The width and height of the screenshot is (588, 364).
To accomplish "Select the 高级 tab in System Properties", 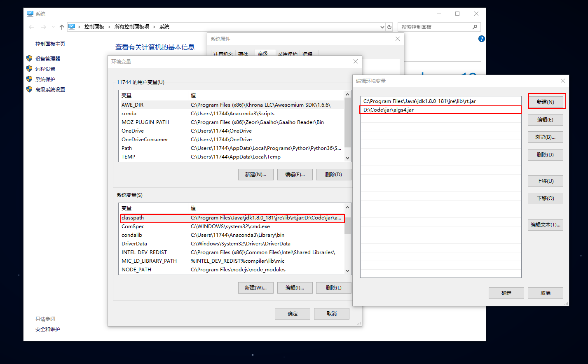I will (x=263, y=54).
